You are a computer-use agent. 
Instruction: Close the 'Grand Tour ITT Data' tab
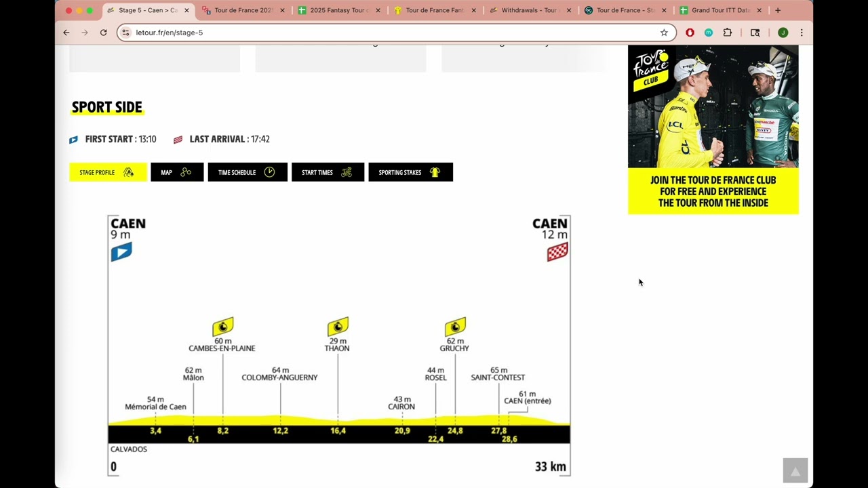click(759, 10)
